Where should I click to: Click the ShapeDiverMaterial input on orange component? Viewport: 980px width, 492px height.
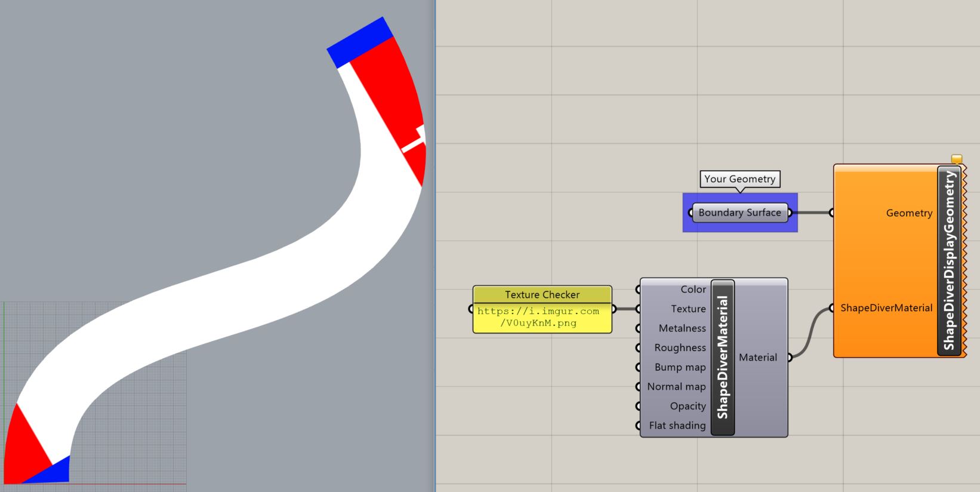click(886, 308)
